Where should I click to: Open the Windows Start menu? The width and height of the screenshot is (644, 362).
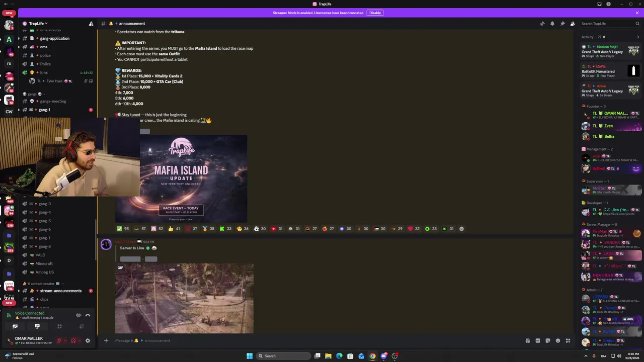pyautogui.click(x=249, y=356)
